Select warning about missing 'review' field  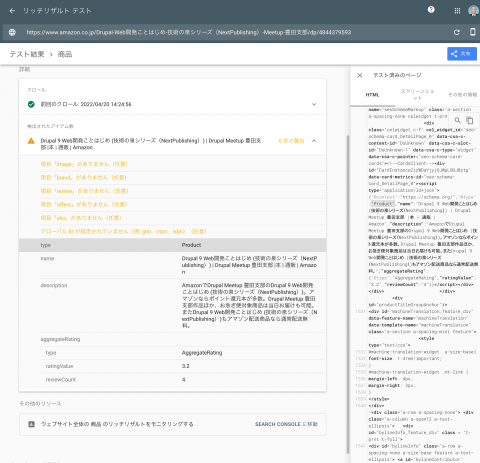[84, 191]
